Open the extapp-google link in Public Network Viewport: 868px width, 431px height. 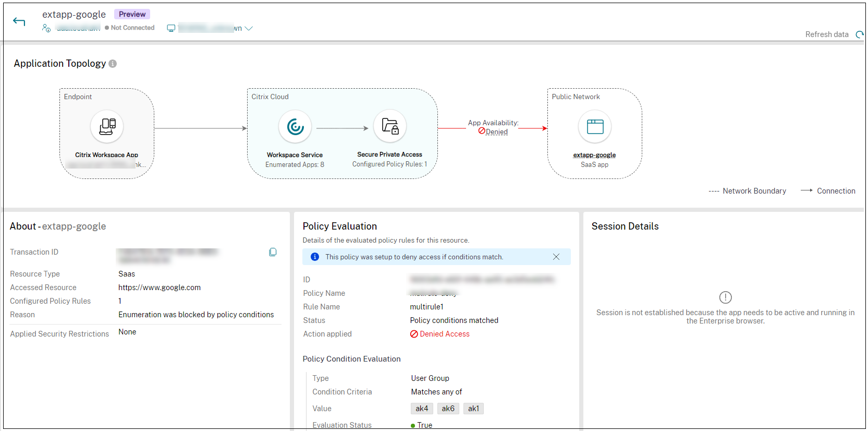[x=594, y=155]
